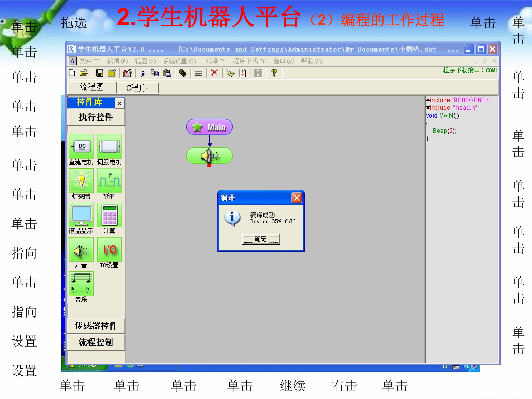
Task: Select the speaker block in flowchart
Action: pyautogui.click(x=209, y=156)
